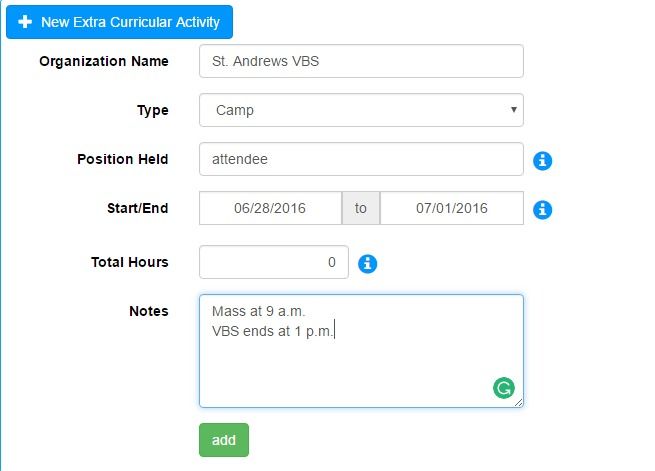Click the plus icon on New Extra Curricular Activity
The height and width of the screenshot is (471, 655).
25,22
